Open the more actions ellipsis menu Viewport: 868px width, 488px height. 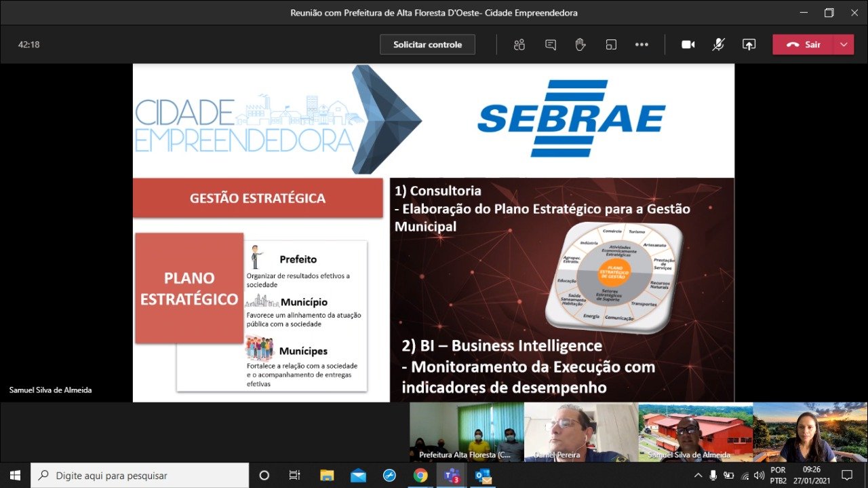[642, 45]
